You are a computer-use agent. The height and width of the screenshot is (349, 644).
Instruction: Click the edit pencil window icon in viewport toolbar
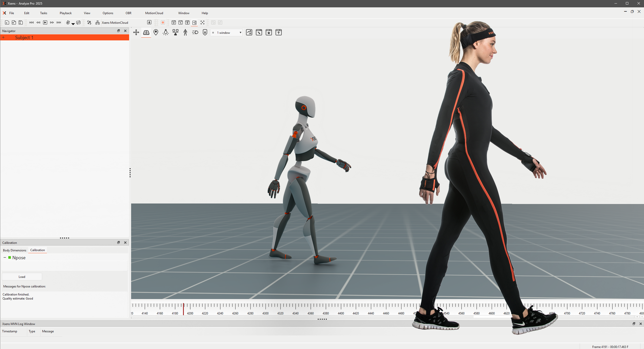click(259, 32)
